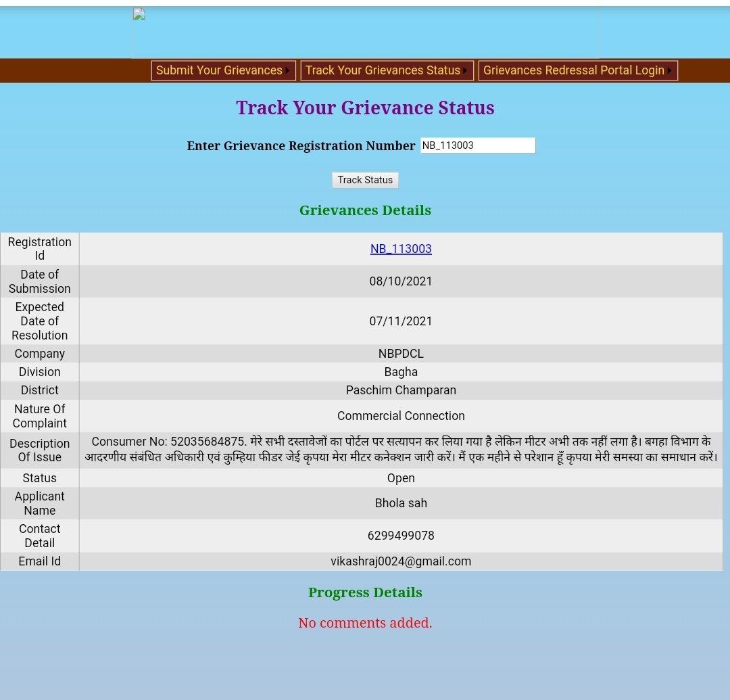Open Grievances Redressal Portal Login menu
Viewport: 730px width, 700px height.
tap(578, 70)
